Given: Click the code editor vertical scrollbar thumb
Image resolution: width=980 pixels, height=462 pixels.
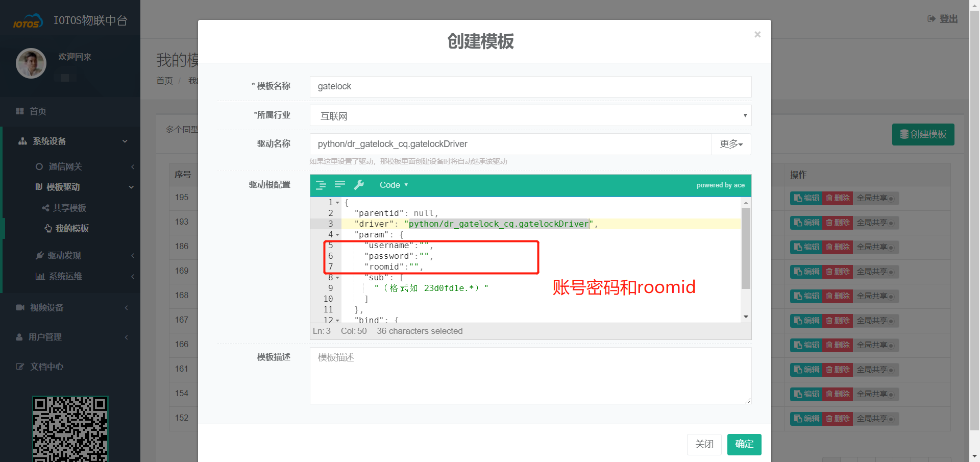Looking at the screenshot, I should click(x=746, y=248).
